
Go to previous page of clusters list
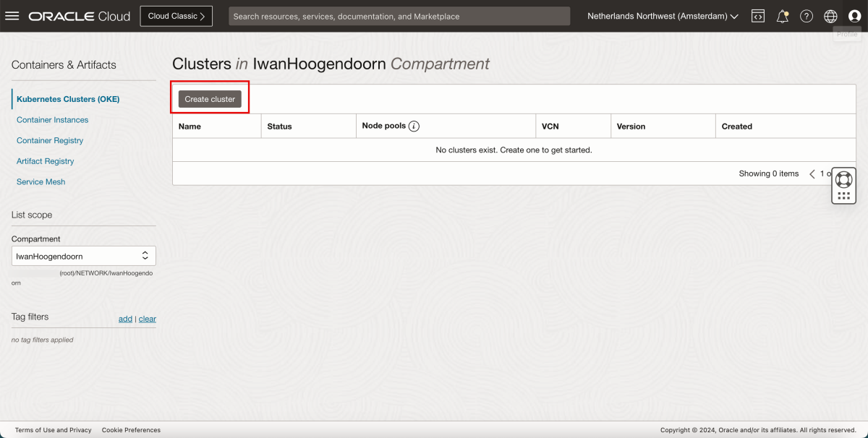point(812,174)
